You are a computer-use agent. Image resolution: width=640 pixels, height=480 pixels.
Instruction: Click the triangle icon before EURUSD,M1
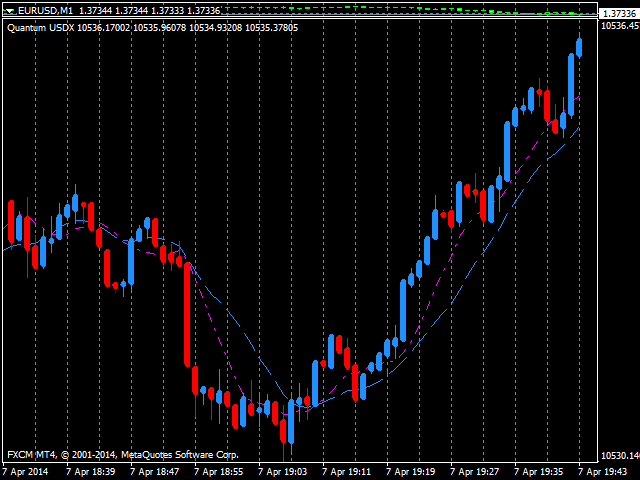coord(10,10)
